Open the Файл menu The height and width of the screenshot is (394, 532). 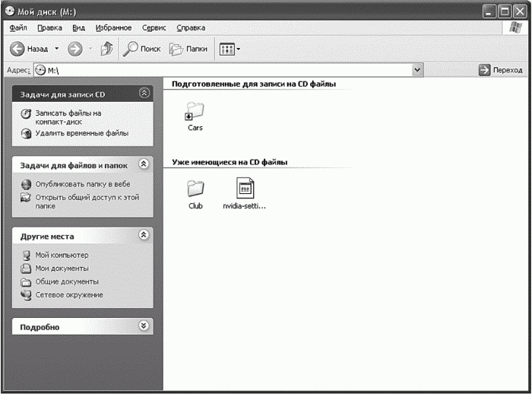[x=18, y=28]
